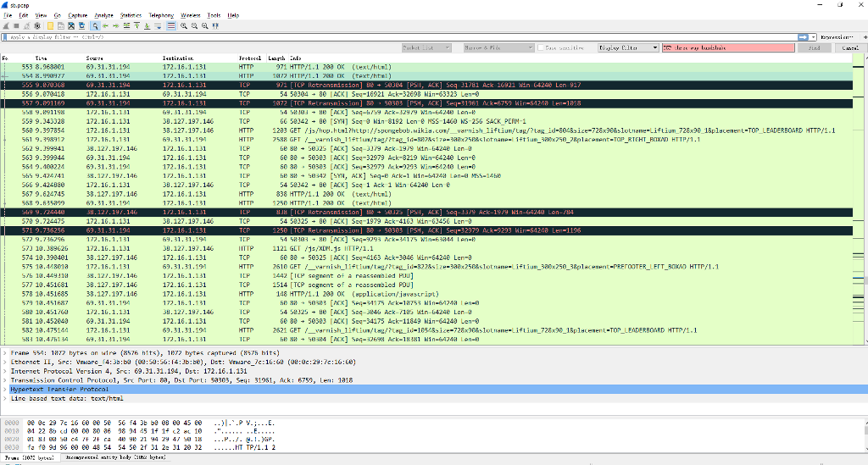Viewport: 868px width, 465px height.
Task: Open the Packet list search-in dropdown
Action: pos(426,48)
